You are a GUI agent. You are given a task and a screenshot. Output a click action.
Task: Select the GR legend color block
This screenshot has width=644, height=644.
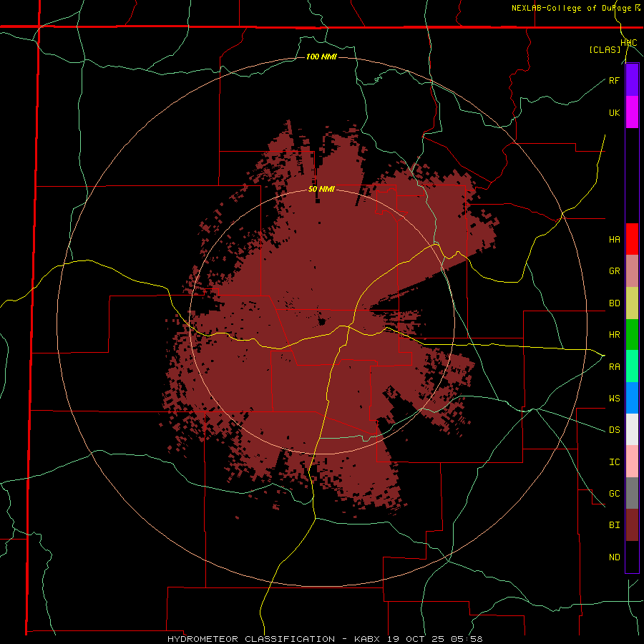pyautogui.click(x=632, y=271)
